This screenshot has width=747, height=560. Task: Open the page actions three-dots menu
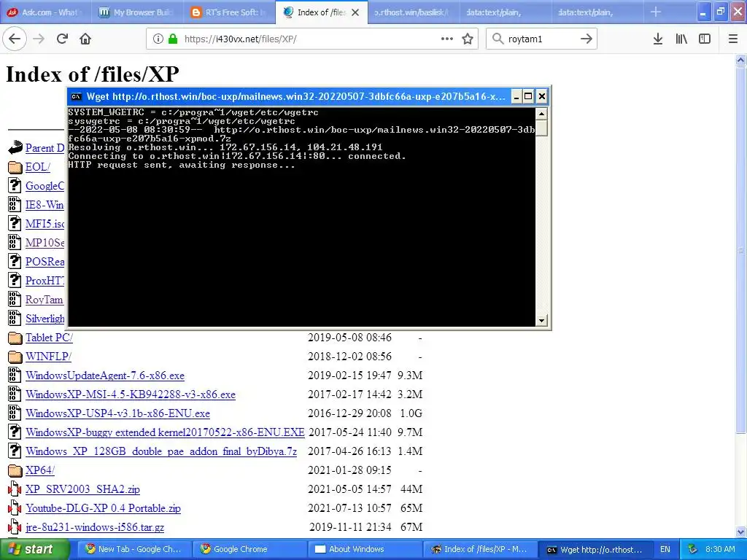[x=447, y=39]
